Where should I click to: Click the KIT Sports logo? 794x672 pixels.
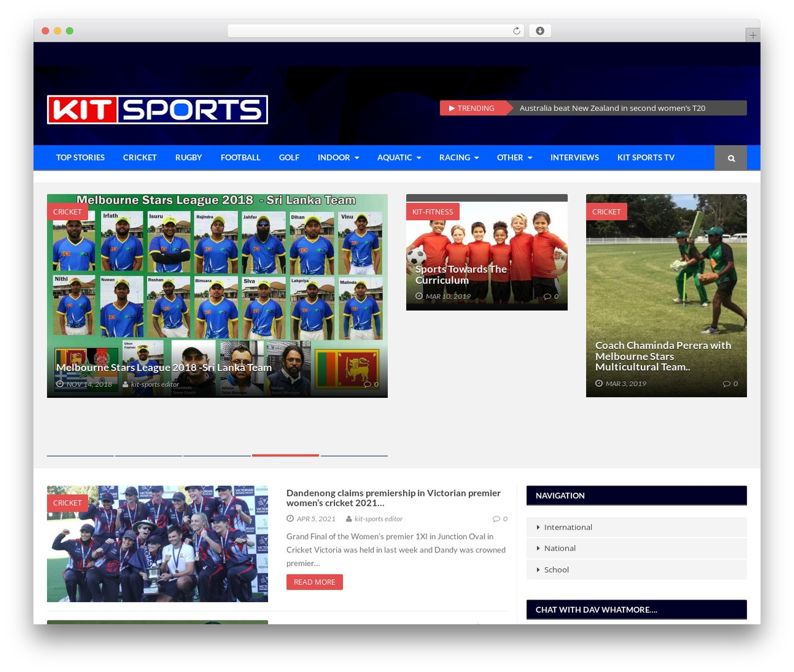tap(158, 110)
